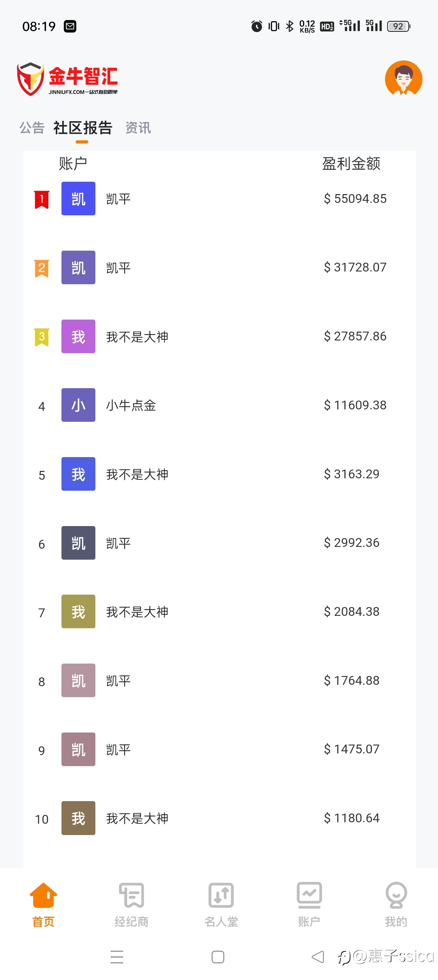Tap the Android home square button

218,957
